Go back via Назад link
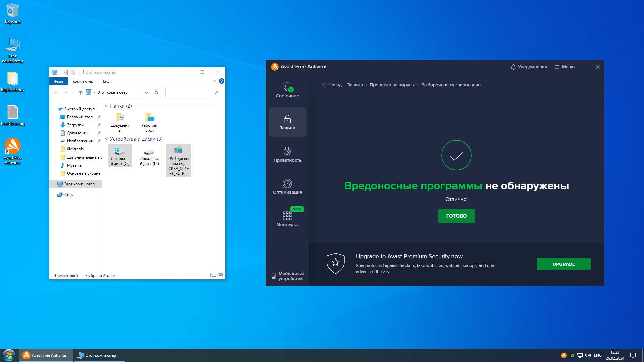This screenshot has width=644, height=362. 332,85
